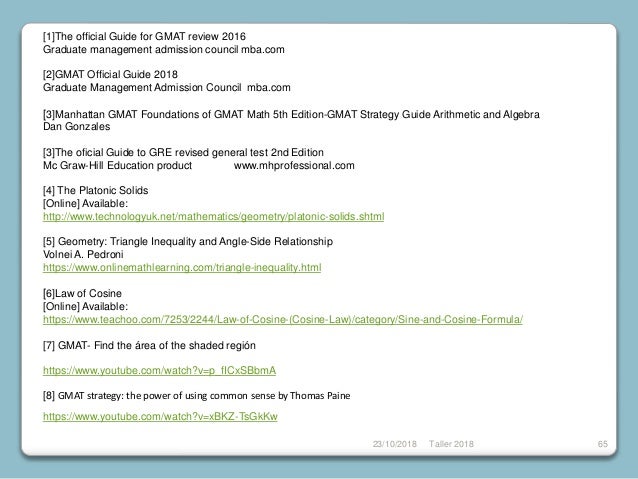The image size is (638, 479).
Task: Click the author name 'Dan Gonzales'
Action: (76, 127)
